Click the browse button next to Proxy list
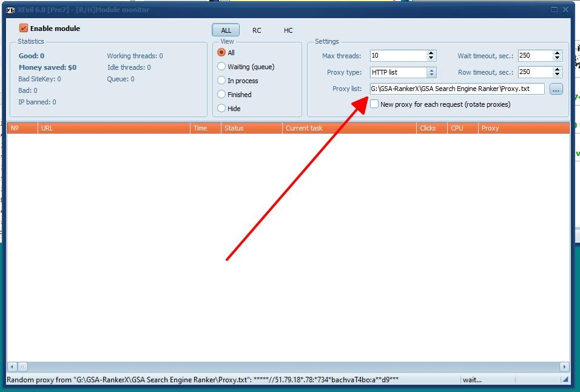The width and height of the screenshot is (580, 392). point(556,89)
